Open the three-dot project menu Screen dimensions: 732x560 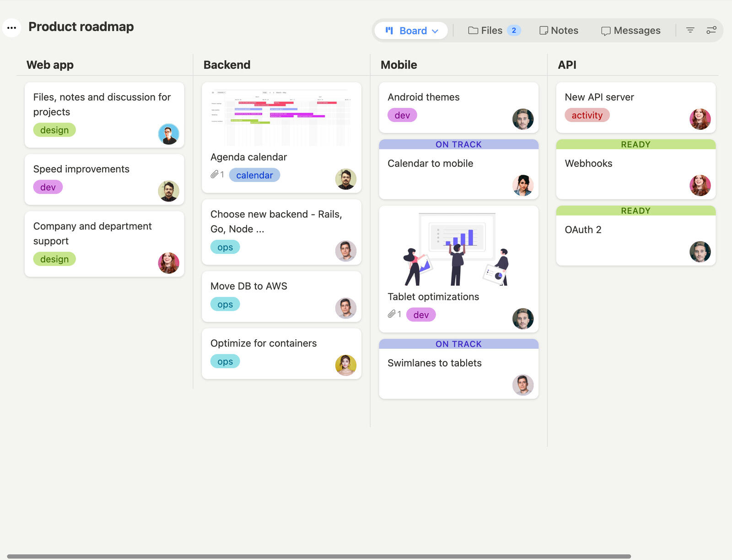pyautogui.click(x=12, y=27)
